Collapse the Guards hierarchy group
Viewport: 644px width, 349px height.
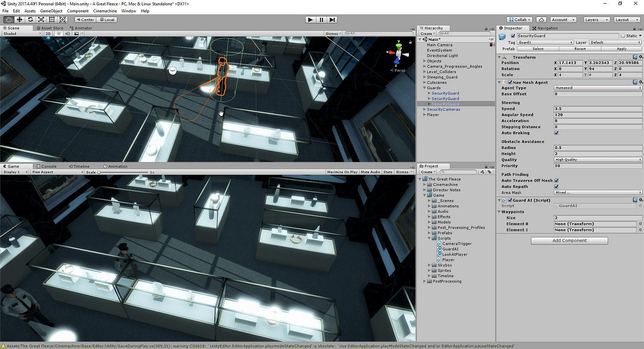coord(425,88)
